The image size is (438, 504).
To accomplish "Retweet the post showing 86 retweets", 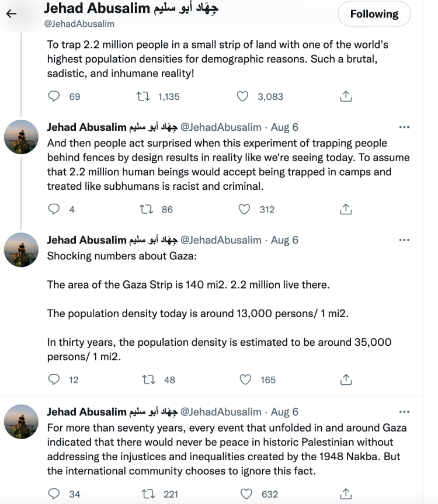I will click(146, 209).
